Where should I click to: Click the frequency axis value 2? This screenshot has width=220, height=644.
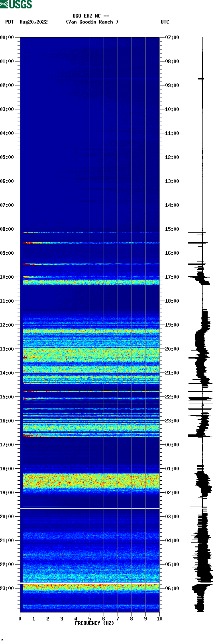[x=48, y=619]
